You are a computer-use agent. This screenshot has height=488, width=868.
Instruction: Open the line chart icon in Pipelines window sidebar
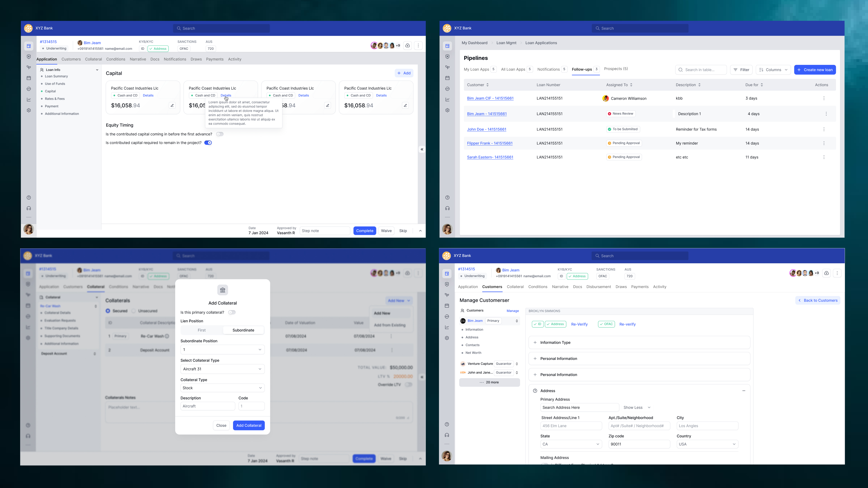pyautogui.click(x=448, y=99)
